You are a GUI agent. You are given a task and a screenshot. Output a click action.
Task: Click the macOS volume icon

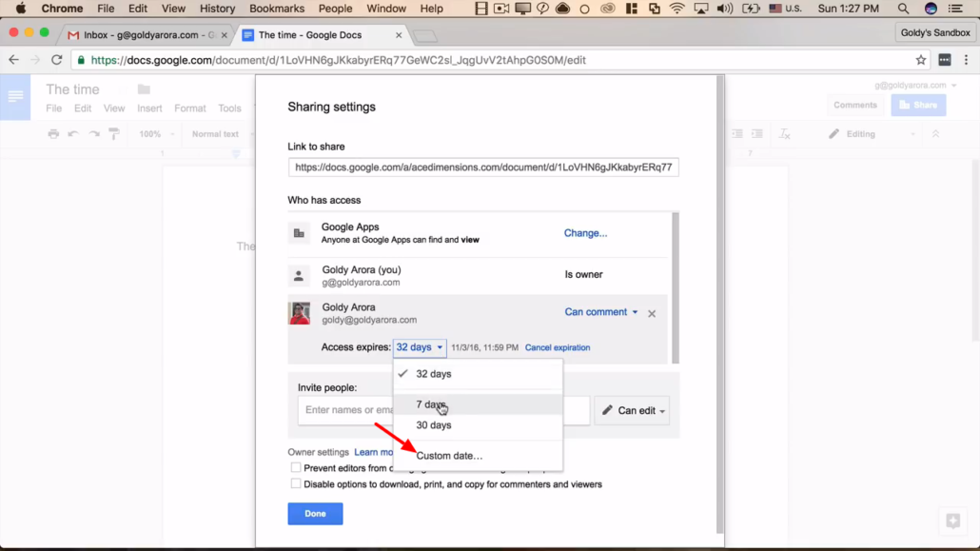click(725, 9)
